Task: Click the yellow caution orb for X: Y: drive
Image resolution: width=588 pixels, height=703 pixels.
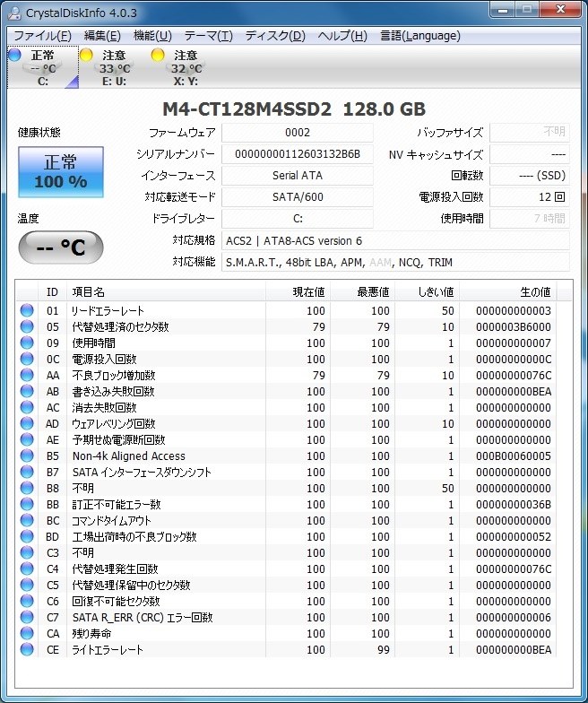Action: coord(158,56)
